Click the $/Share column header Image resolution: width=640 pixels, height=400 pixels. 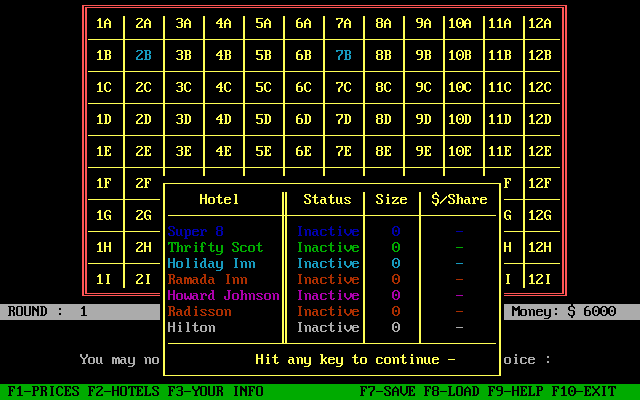tap(459, 199)
